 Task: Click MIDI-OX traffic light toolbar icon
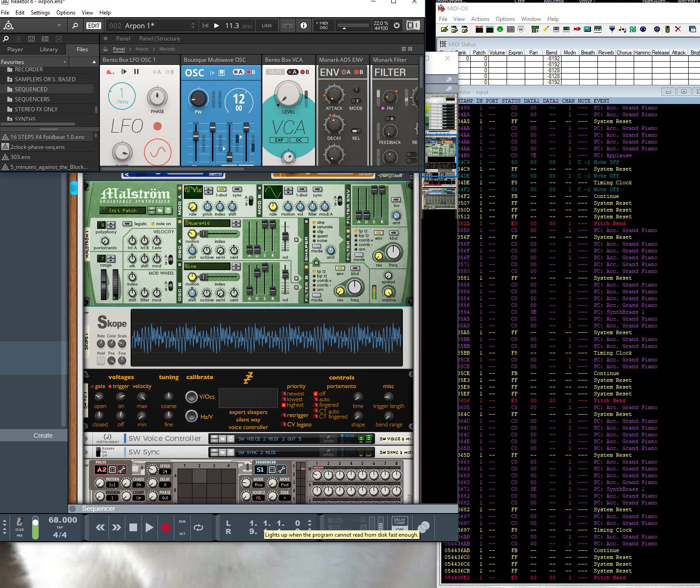coord(667,30)
